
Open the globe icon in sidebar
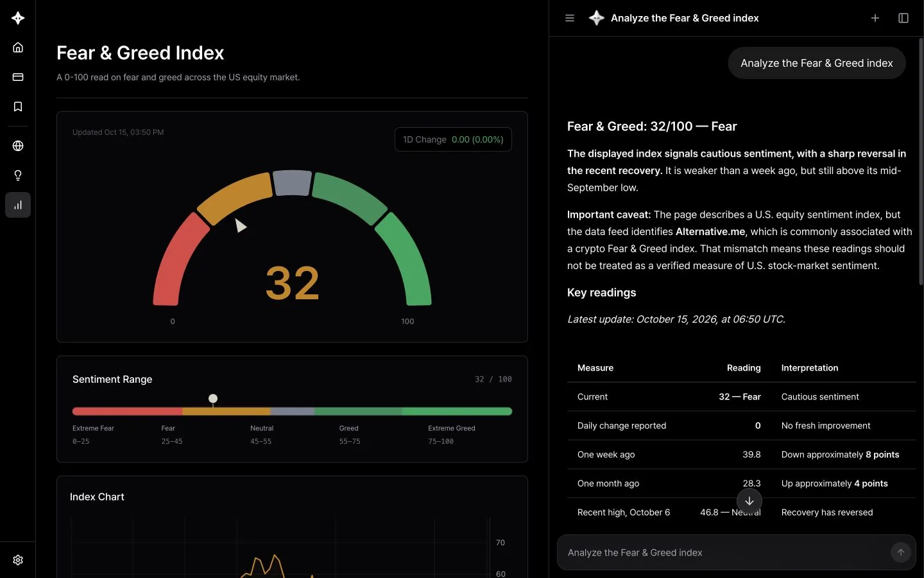[x=18, y=146]
